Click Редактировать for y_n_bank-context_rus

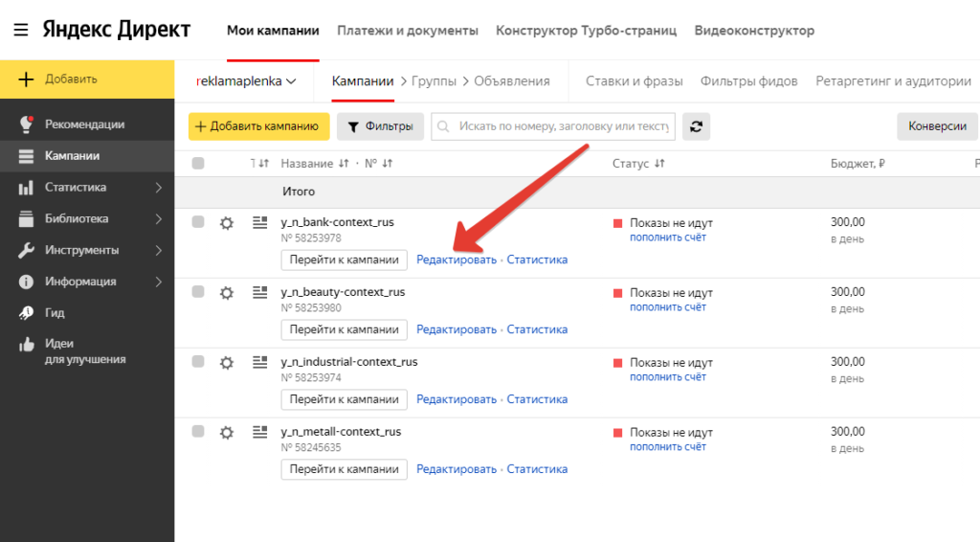click(457, 260)
